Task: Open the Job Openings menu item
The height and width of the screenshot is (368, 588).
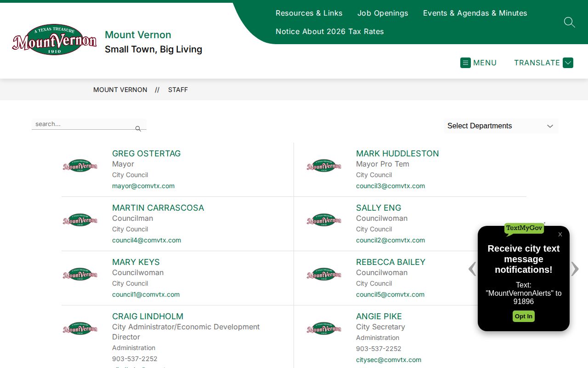Action: [x=383, y=13]
